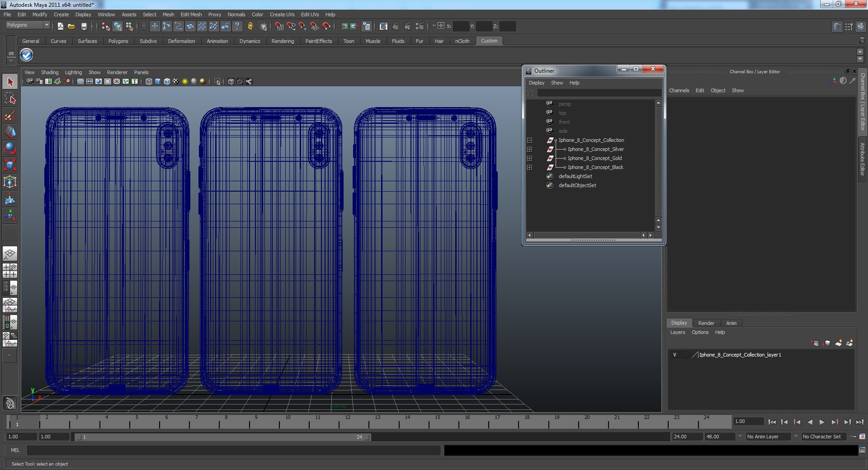Viewport: 868px width, 470px height.
Task: Pick the Rotate tool sphere icon
Action: click(10, 148)
